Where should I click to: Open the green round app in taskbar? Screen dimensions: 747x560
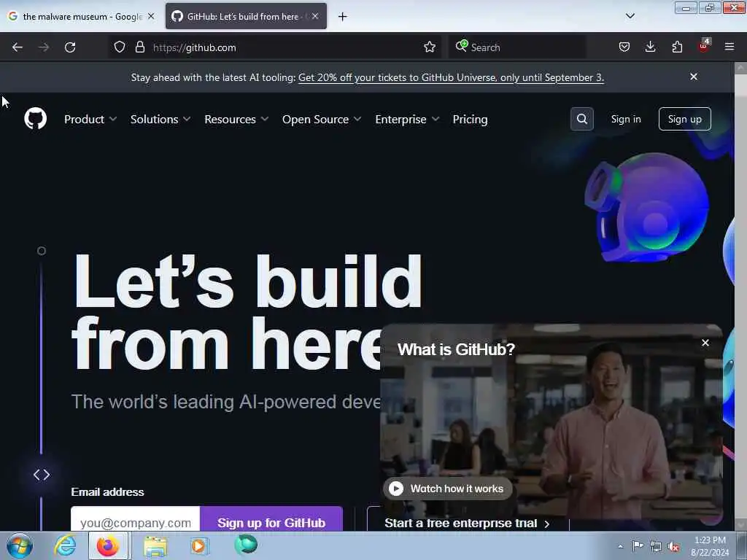(246, 545)
